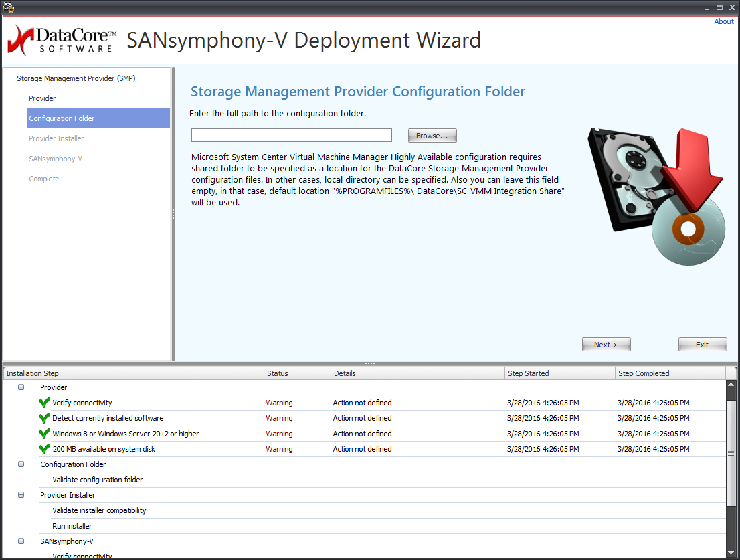Collapse the Provider installation step group
This screenshot has width=740, height=560.
21,387
